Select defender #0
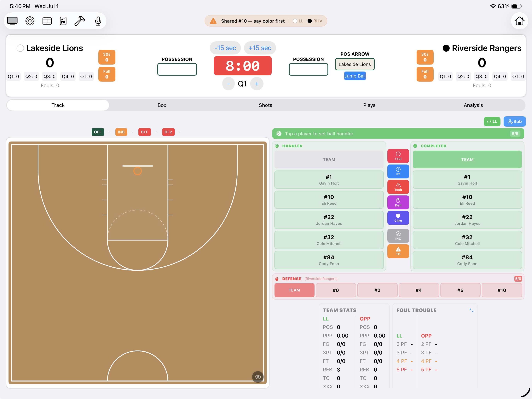Screen dimensions: 532x399 pyautogui.click(x=336, y=290)
